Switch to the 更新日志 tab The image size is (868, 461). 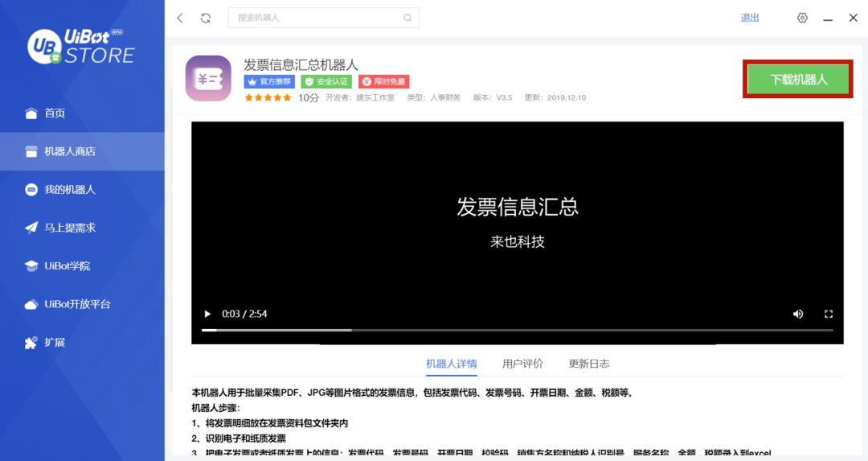[x=588, y=364]
